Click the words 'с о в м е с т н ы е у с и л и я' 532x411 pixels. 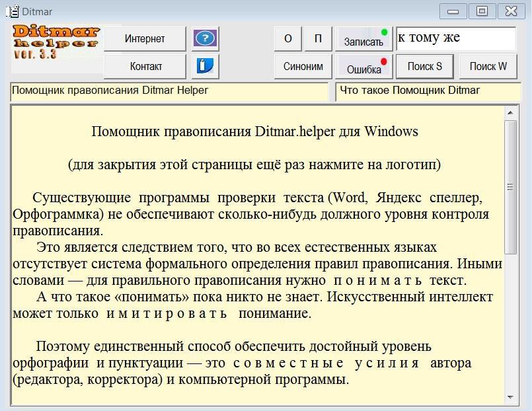pyautogui.click(x=326, y=363)
